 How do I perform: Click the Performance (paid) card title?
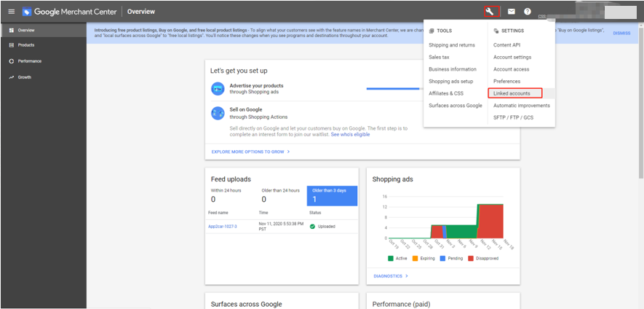401,304
